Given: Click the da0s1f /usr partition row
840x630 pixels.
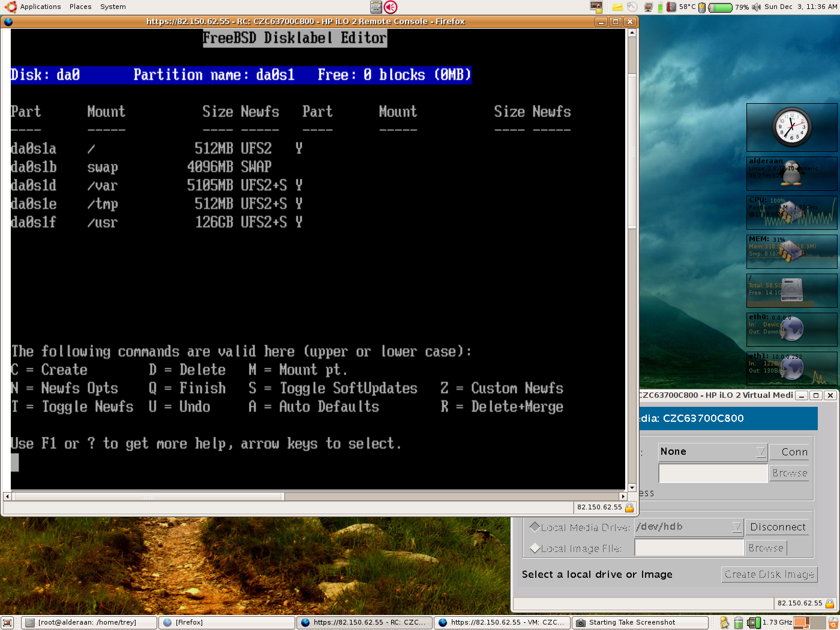Looking at the screenshot, I should point(157,223).
